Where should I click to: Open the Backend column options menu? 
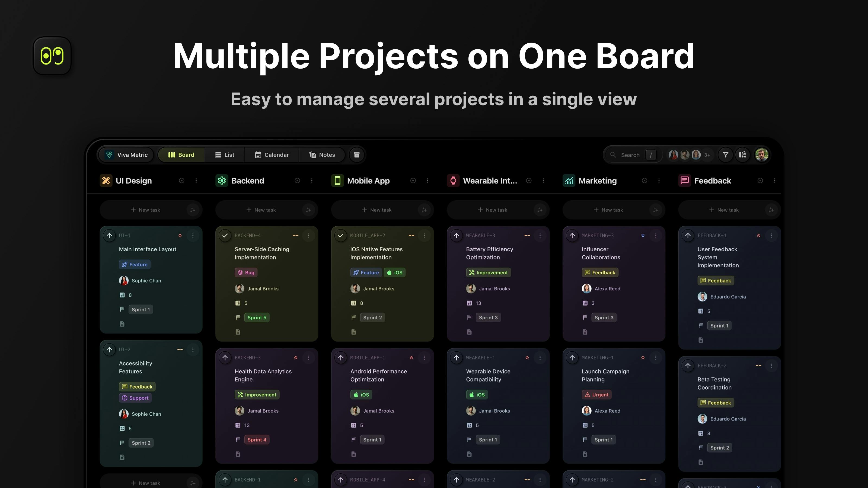coord(312,181)
